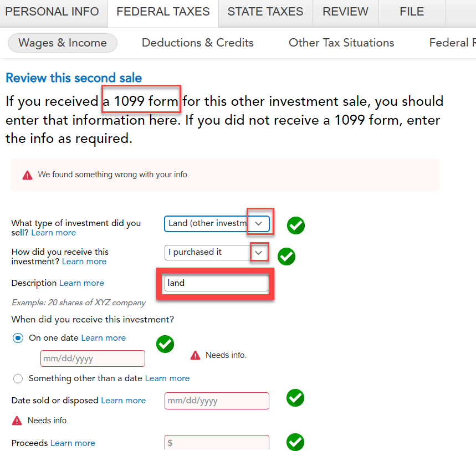
Task: Open Learn more beside Description
Action: [x=81, y=283]
